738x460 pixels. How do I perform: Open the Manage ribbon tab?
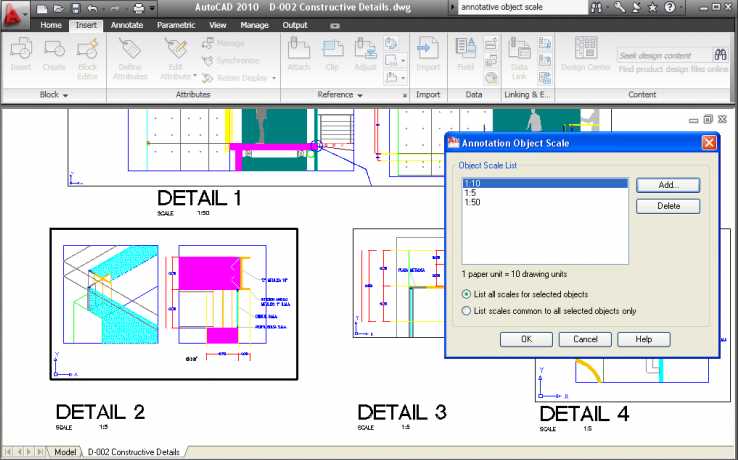coord(254,25)
